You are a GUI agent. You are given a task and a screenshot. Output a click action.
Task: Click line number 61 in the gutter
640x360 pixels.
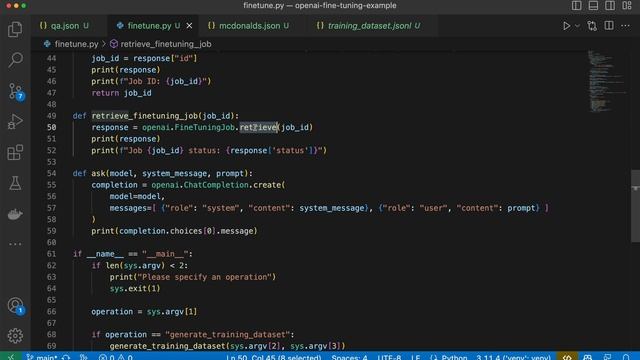[51, 254]
